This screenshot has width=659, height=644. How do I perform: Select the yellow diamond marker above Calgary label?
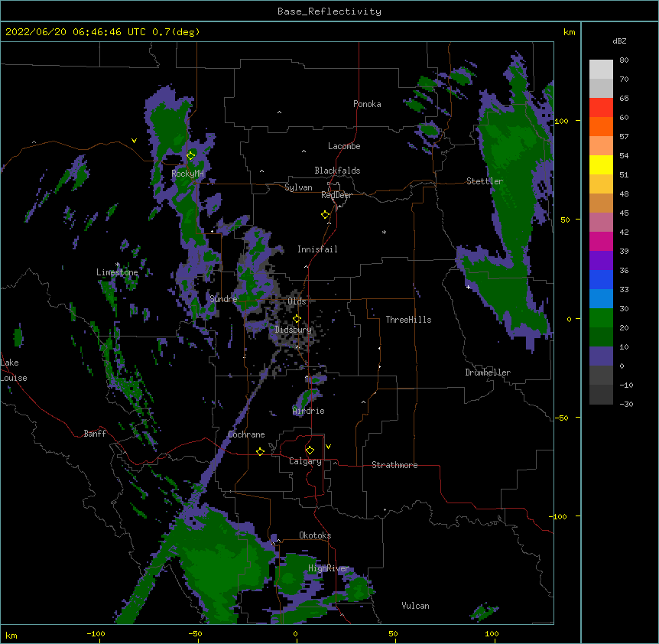click(310, 450)
